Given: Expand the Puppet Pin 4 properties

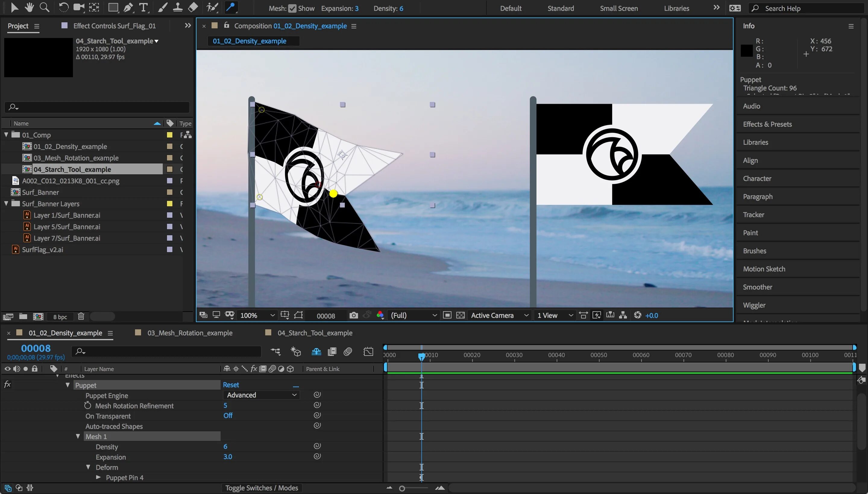Looking at the screenshot, I should coord(98,477).
